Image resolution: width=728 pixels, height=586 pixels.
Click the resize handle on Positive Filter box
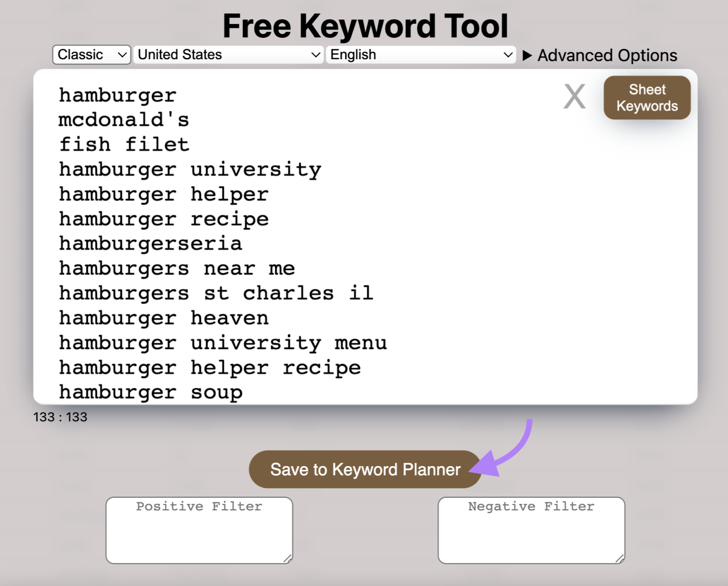point(288,560)
